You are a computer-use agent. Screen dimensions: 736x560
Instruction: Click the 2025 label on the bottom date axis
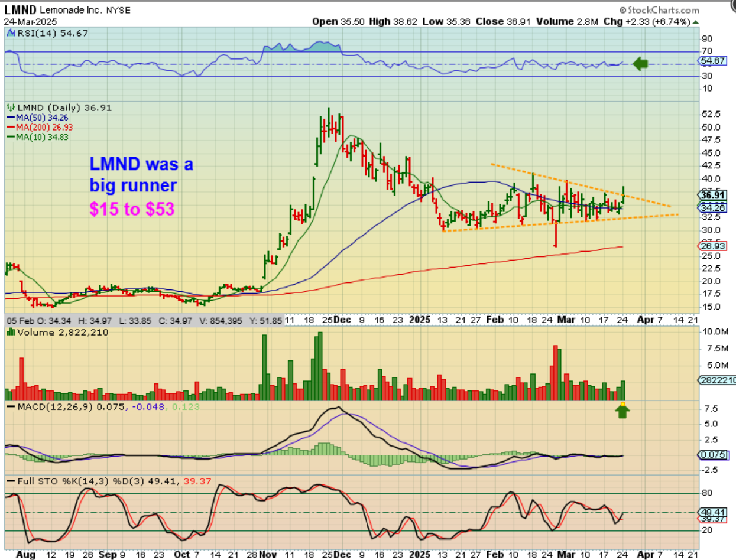coord(421,555)
